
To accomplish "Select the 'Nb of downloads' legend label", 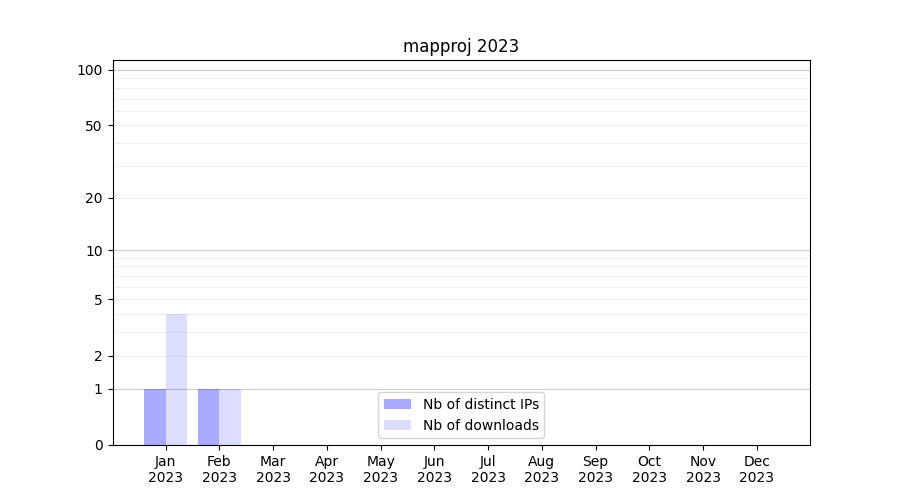I will 480,425.
